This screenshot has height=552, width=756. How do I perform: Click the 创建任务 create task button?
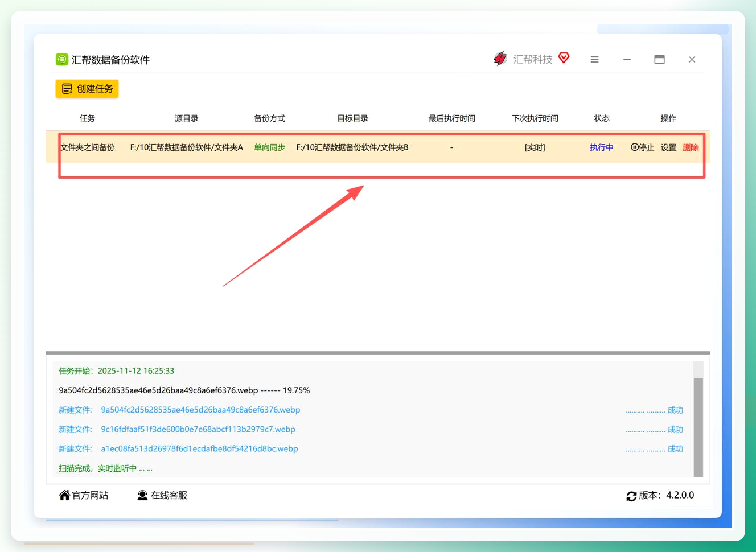coord(87,89)
